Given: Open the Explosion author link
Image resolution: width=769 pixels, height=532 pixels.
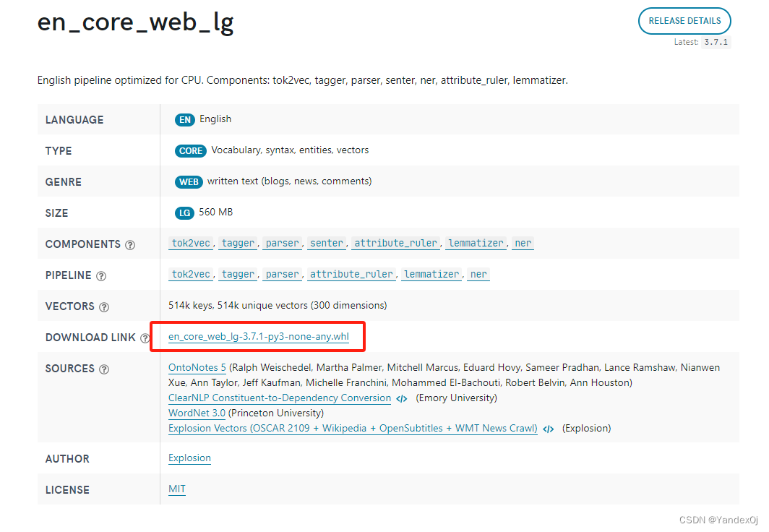Looking at the screenshot, I should click(189, 458).
